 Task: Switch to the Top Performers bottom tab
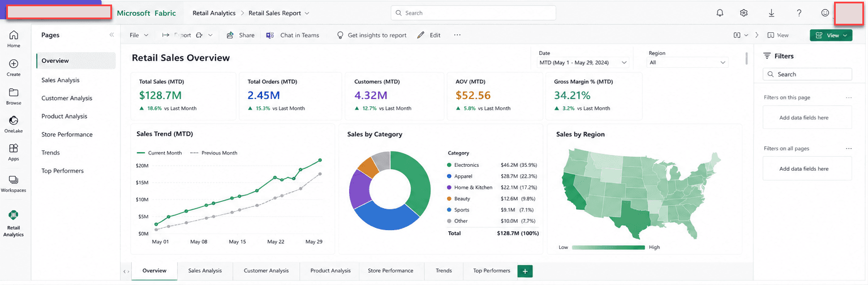[491, 271]
